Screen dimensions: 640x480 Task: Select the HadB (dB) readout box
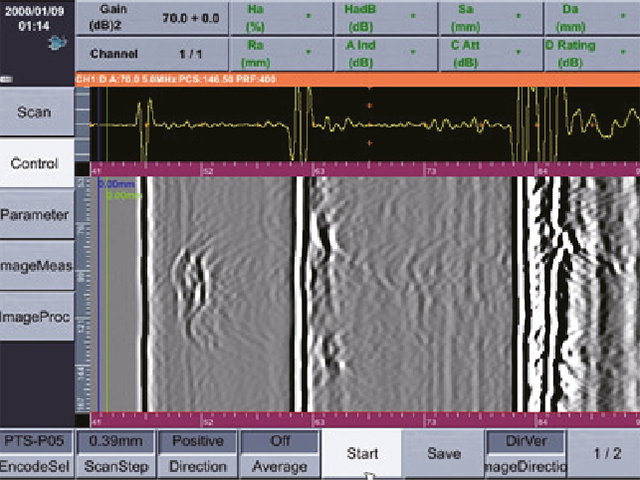386,18
